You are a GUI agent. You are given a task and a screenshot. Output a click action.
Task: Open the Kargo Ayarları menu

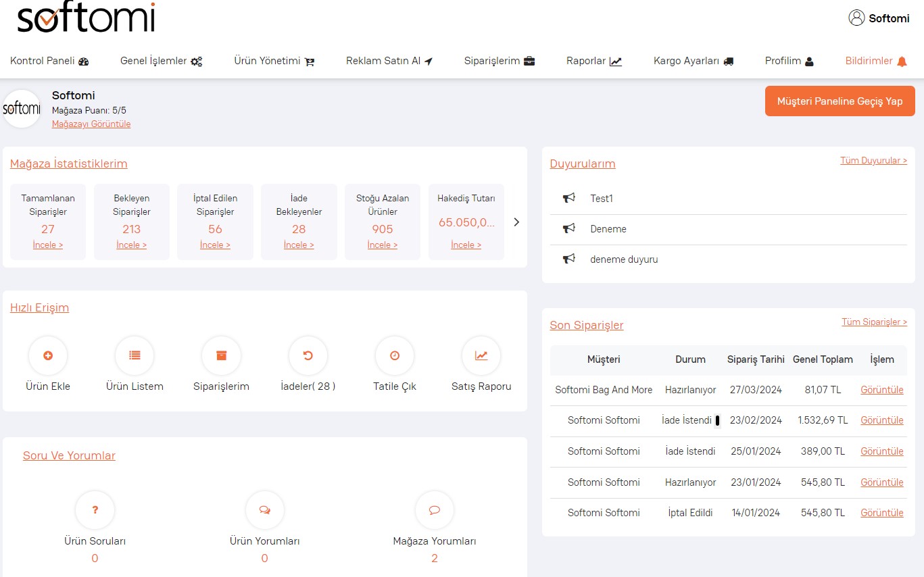[693, 61]
